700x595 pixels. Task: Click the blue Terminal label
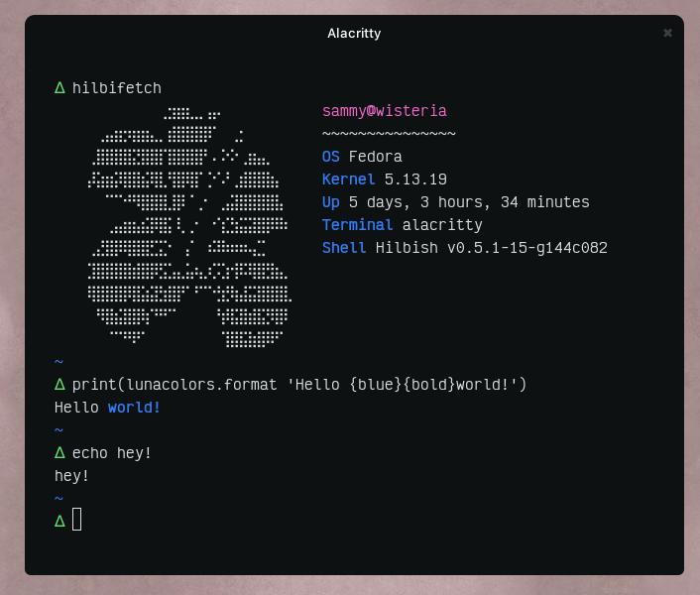pos(358,225)
